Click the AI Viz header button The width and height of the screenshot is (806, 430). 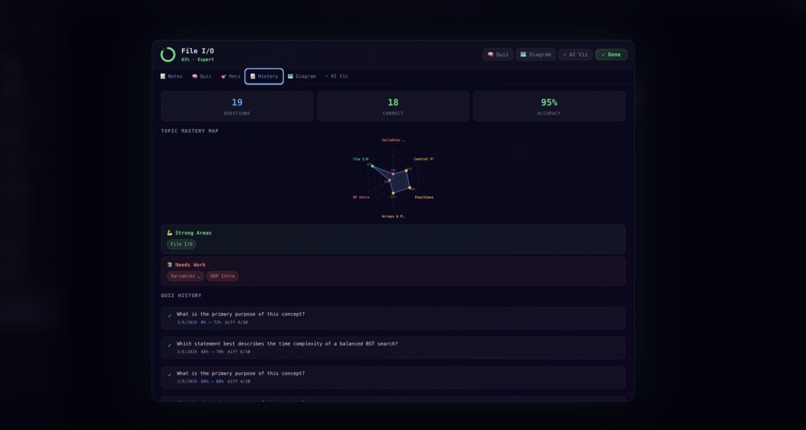pos(575,54)
